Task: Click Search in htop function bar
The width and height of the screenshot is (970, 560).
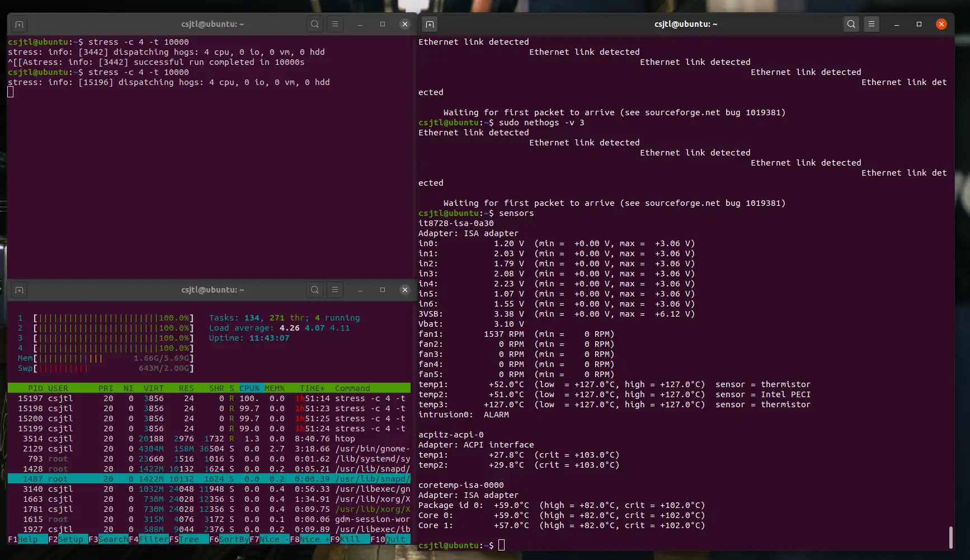Action: [x=112, y=539]
